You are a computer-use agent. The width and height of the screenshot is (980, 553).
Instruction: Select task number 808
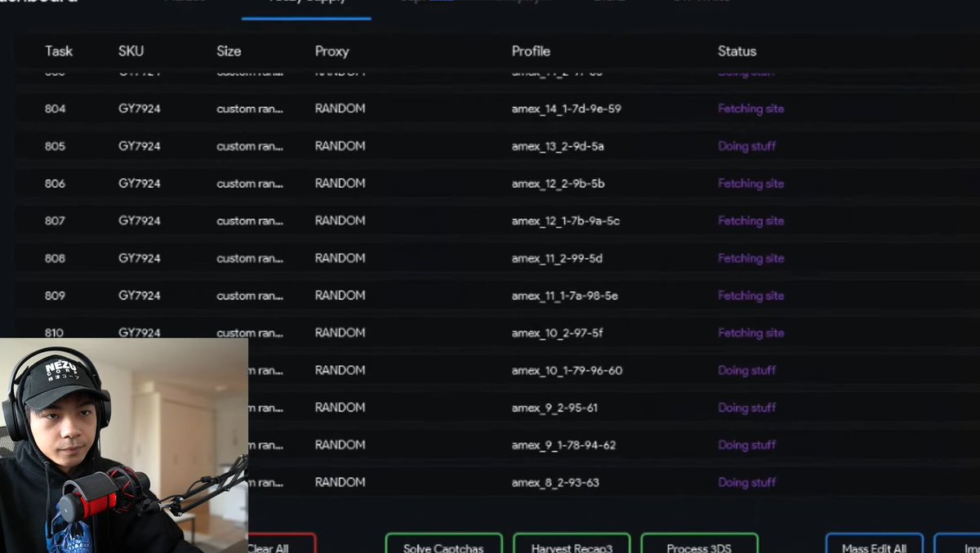[55, 258]
